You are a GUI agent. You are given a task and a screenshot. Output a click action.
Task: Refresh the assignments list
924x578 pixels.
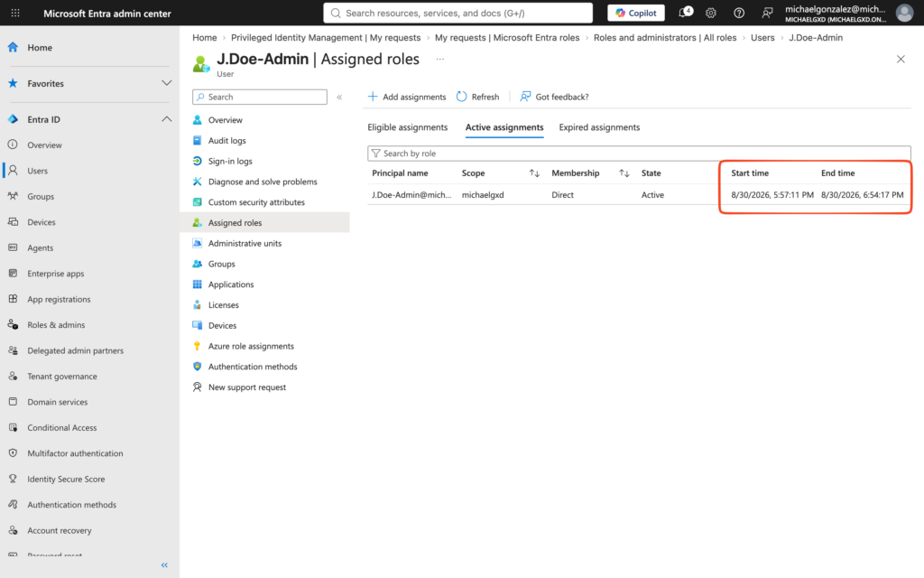click(478, 97)
